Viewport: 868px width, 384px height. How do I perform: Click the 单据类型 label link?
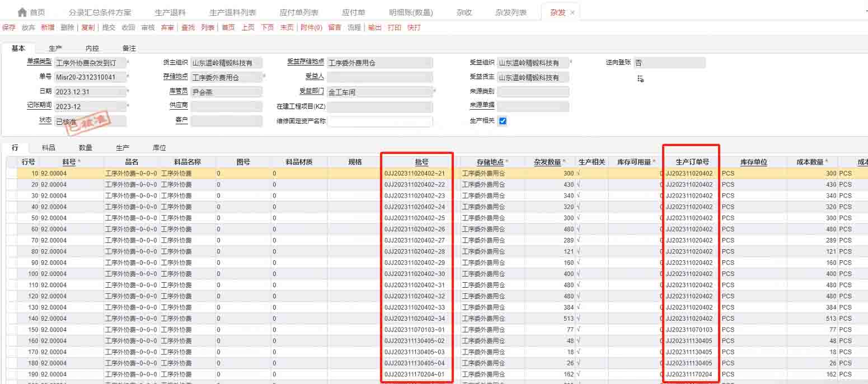(39, 62)
